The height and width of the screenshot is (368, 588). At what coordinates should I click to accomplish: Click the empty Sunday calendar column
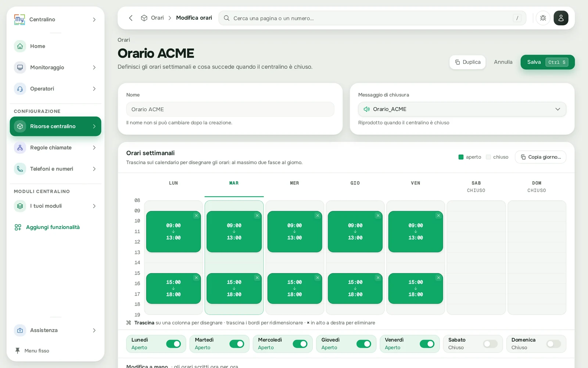[x=537, y=258]
